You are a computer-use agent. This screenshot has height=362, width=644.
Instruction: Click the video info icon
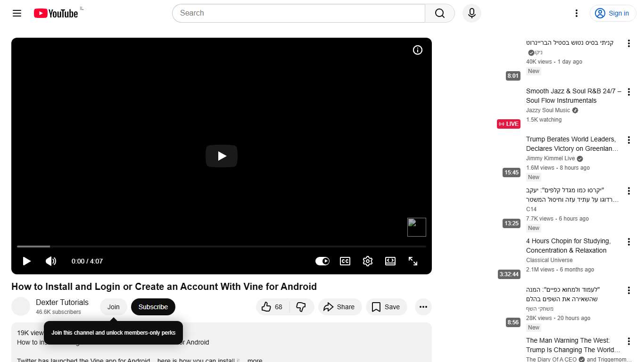[417, 50]
